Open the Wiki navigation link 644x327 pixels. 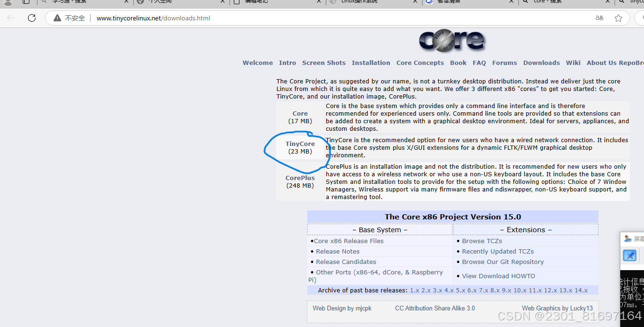pyautogui.click(x=573, y=63)
